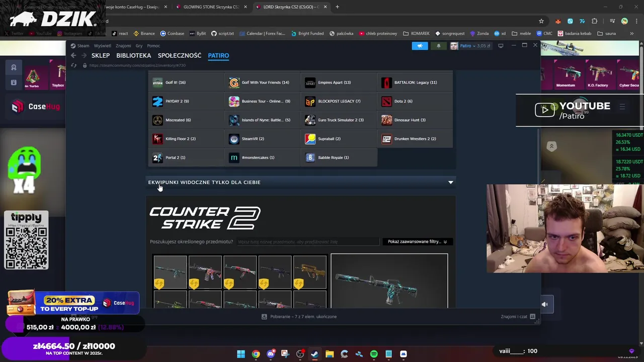This screenshot has height=362, width=644.
Task: Select Golf It! (16) inventory
Action: pos(186,82)
